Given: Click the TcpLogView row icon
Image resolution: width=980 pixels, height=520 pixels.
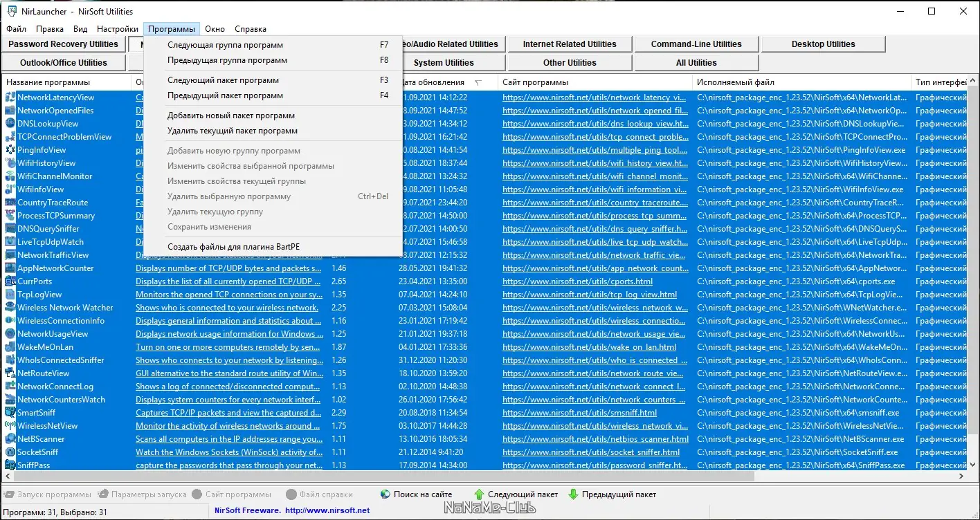Looking at the screenshot, I should 10,295.
